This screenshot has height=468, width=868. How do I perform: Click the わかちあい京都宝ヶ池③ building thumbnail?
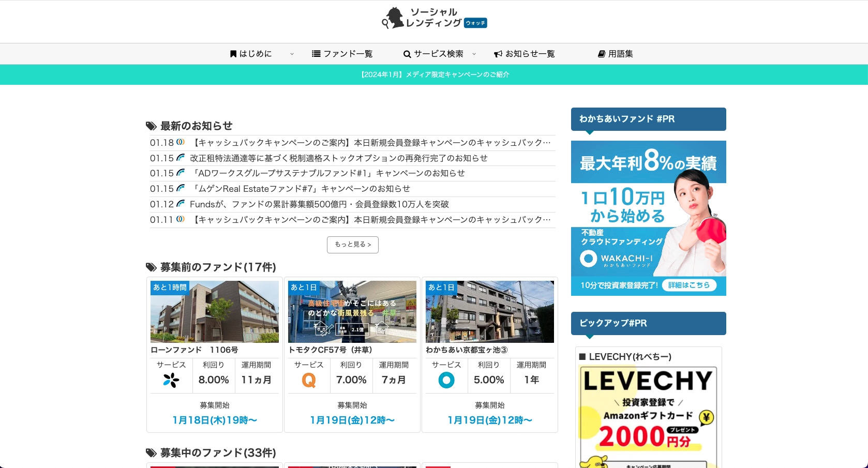coord(490,312)
